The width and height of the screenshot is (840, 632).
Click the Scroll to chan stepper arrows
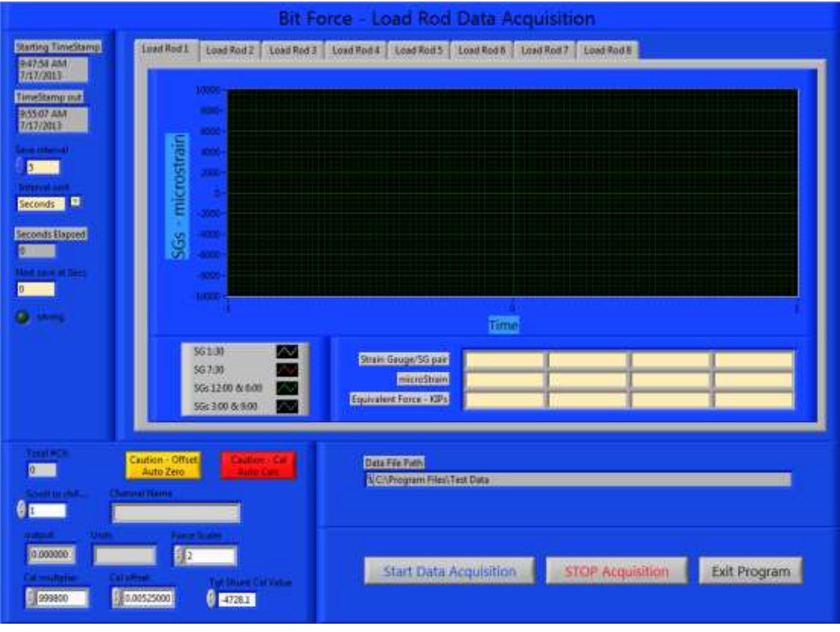[x=21, y=509]
